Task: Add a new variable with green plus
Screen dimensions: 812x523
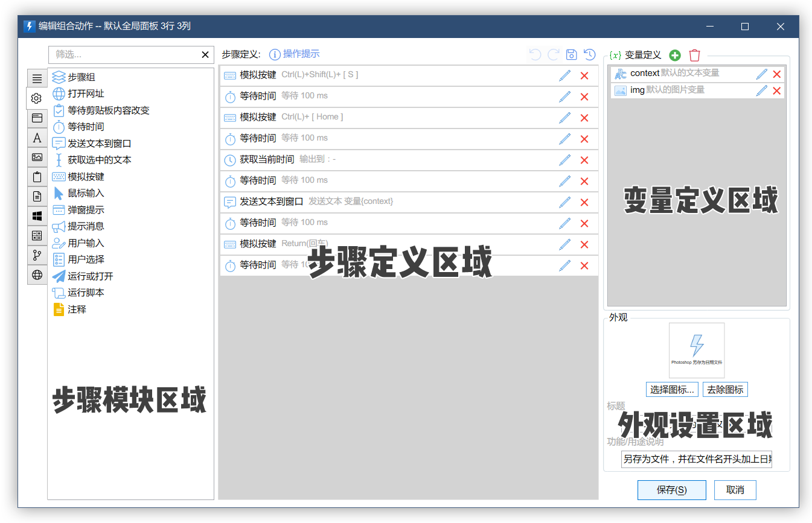Action: [x=675, y=55]
